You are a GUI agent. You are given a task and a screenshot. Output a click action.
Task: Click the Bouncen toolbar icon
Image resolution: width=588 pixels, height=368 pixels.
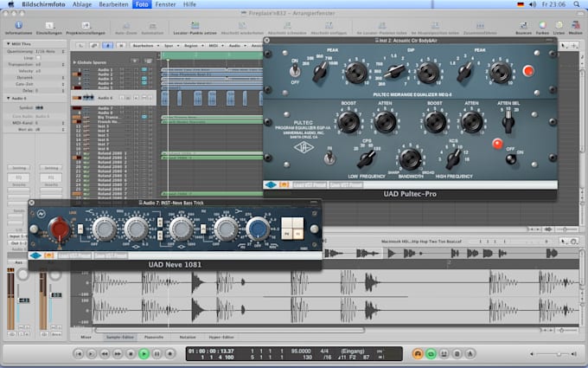coord(523,25)
